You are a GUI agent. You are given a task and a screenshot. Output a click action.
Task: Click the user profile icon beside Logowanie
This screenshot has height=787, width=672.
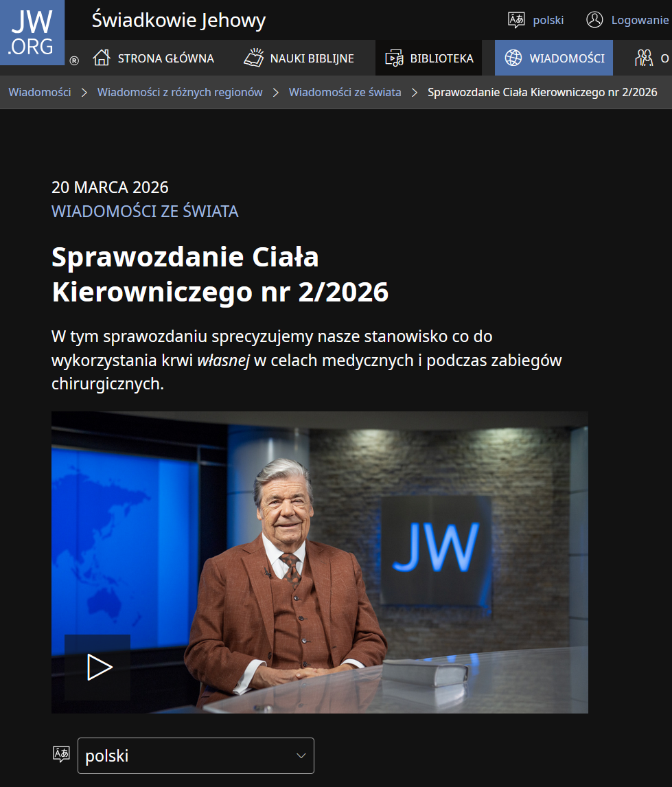(594, 20)
